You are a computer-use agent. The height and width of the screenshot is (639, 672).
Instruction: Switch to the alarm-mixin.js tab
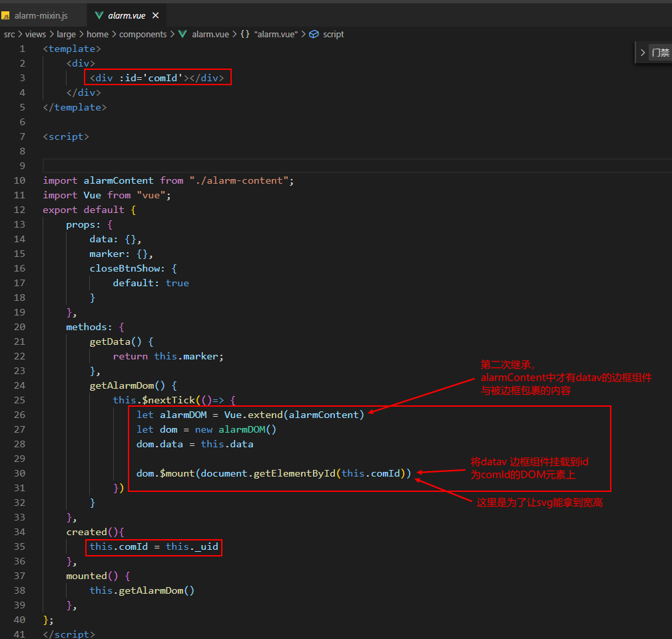pos(41,15)
